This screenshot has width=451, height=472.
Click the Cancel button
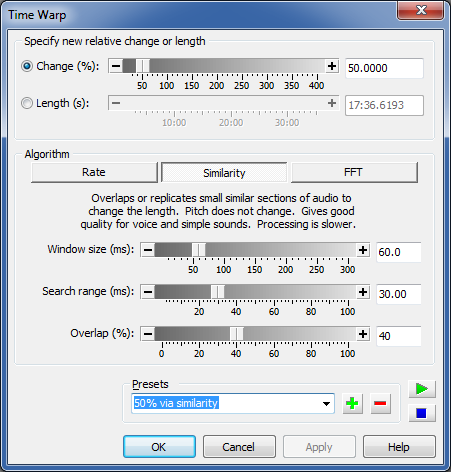pos(239,447)
